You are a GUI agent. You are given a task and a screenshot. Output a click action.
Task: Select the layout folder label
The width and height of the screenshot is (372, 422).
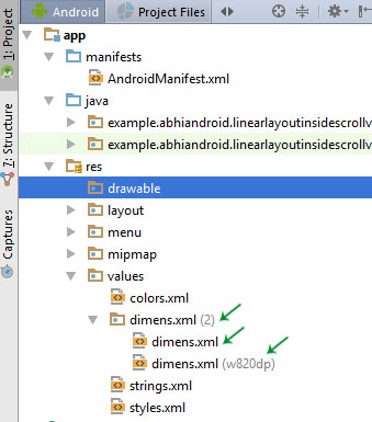[126, 211]
